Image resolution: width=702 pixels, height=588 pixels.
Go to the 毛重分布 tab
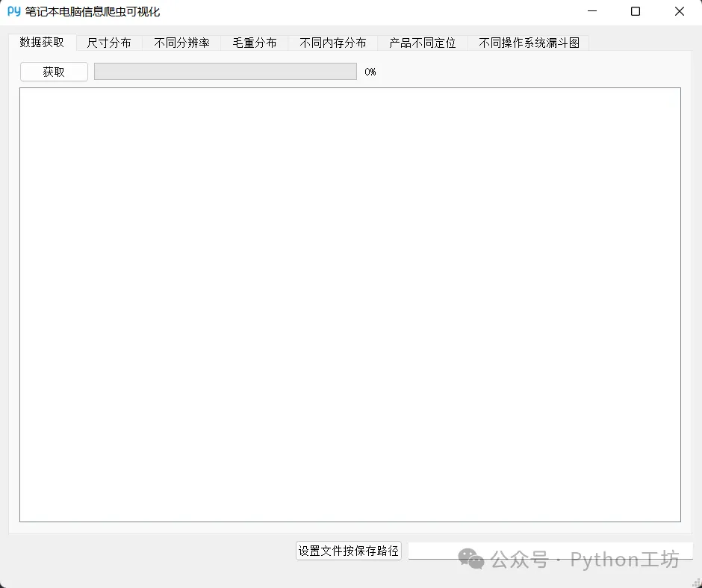tap(255, 43)
